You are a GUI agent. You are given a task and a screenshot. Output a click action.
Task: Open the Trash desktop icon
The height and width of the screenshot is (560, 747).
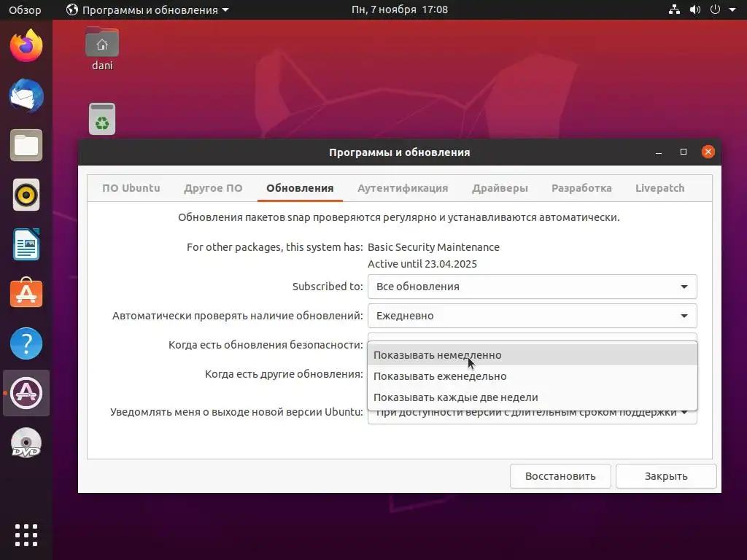tap(102, 119)
